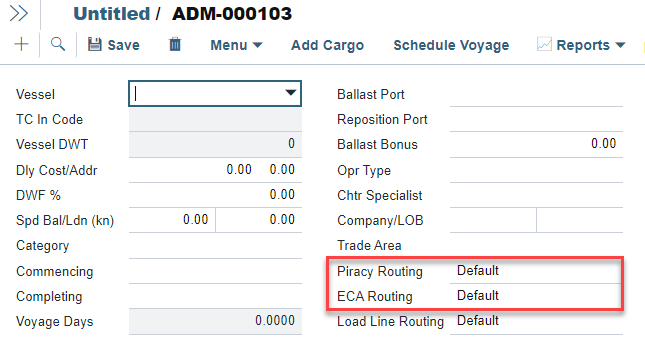Focus the Ballast Port input field
This screenshot has width=645, height=364.
(x=536, y=94)
